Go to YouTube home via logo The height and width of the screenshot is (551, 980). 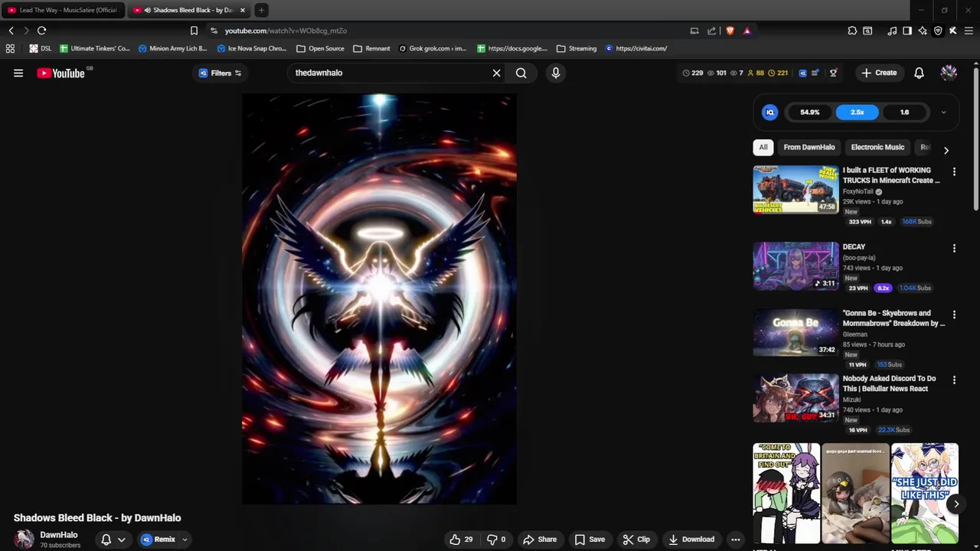(x=60, y=73)
